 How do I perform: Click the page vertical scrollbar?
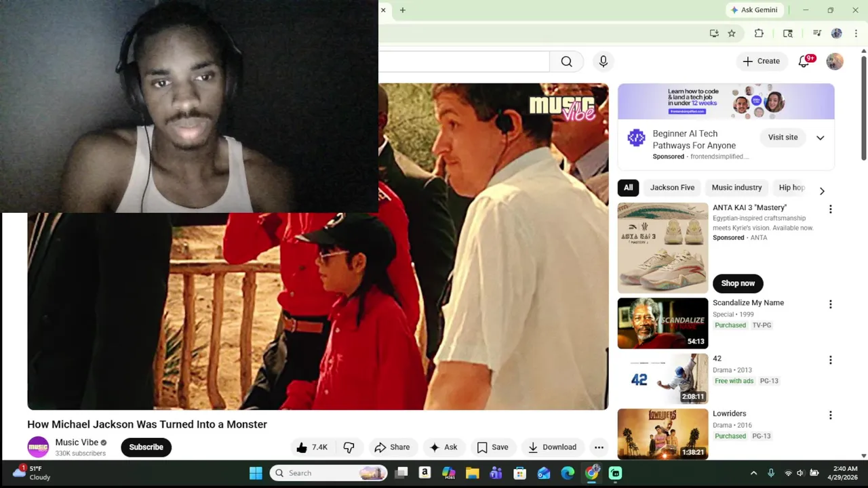click(x=863, y=108)
